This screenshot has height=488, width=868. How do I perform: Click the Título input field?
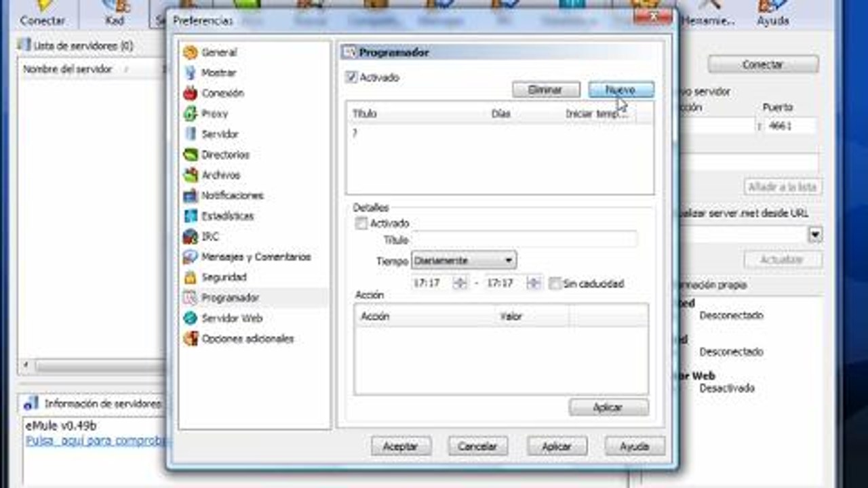tap(524, 239)
